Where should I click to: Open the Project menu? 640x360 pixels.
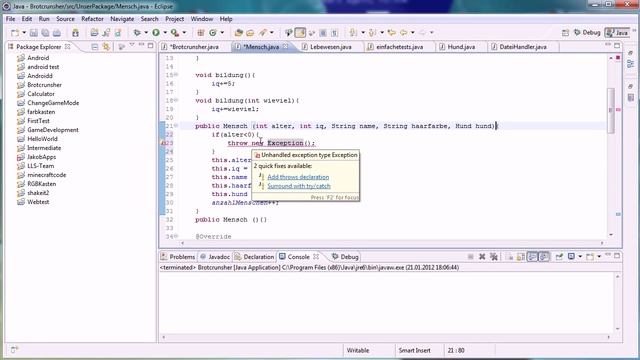pos(174,19)
